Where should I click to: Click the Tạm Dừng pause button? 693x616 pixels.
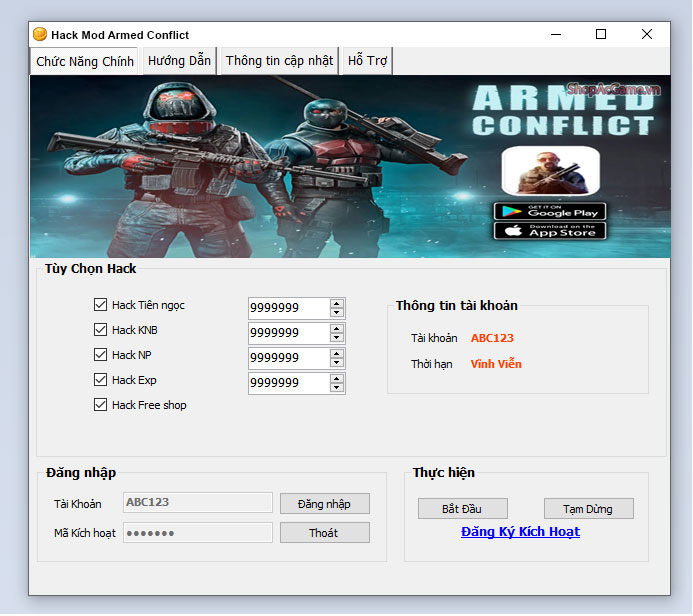click(589, 509)
